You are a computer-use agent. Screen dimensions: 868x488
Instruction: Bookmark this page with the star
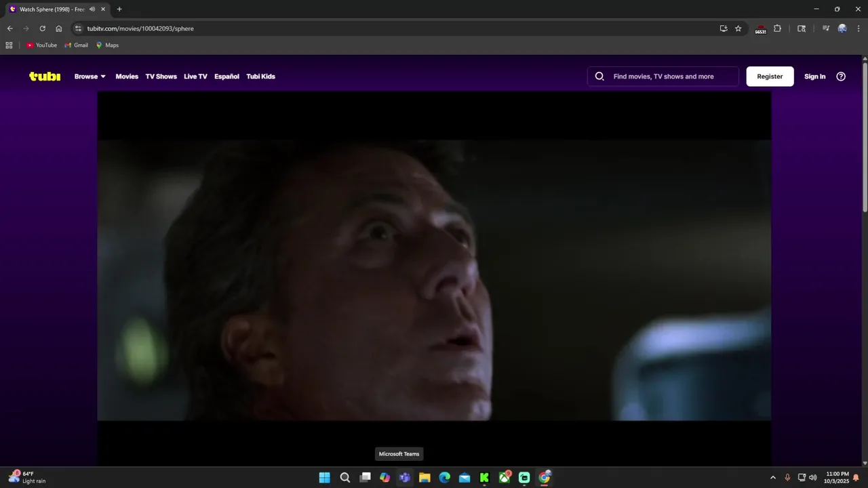tap(738, 28)
